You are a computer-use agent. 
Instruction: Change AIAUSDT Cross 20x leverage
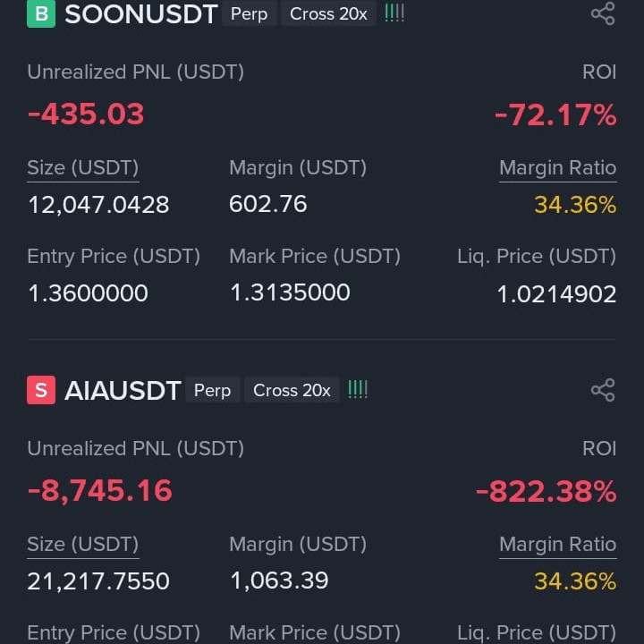[x=292, y=390]
